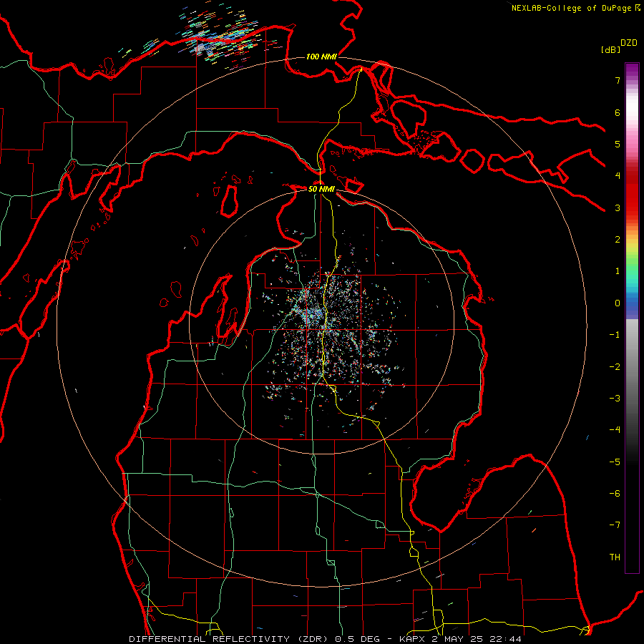
Task: Click the 4 value on color scale
Action: (x=618, y=176)
